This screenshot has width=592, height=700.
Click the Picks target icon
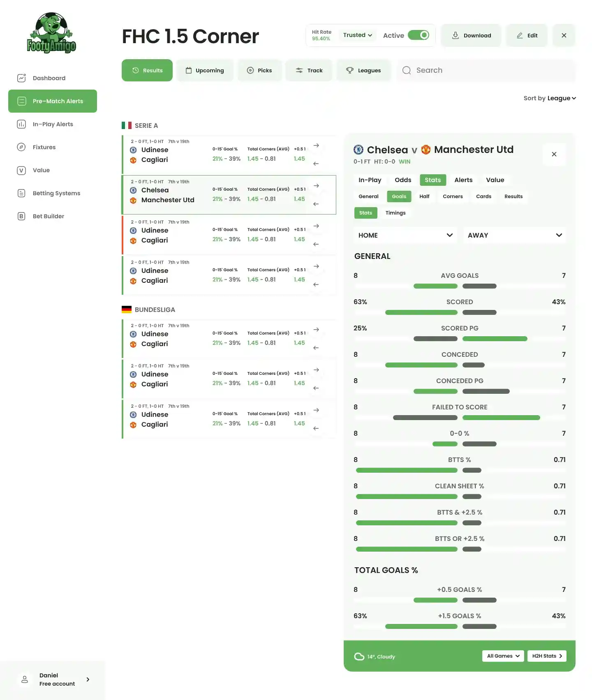coord(250,70)
